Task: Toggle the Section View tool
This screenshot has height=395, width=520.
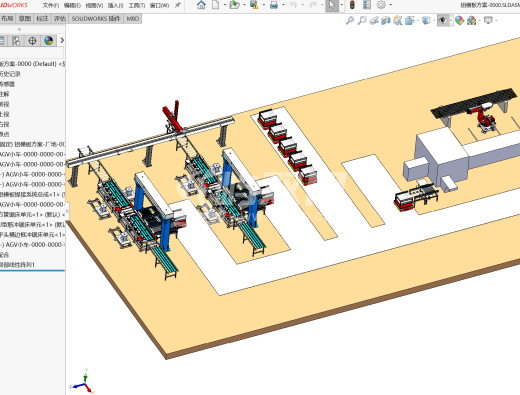Action: 386,21
